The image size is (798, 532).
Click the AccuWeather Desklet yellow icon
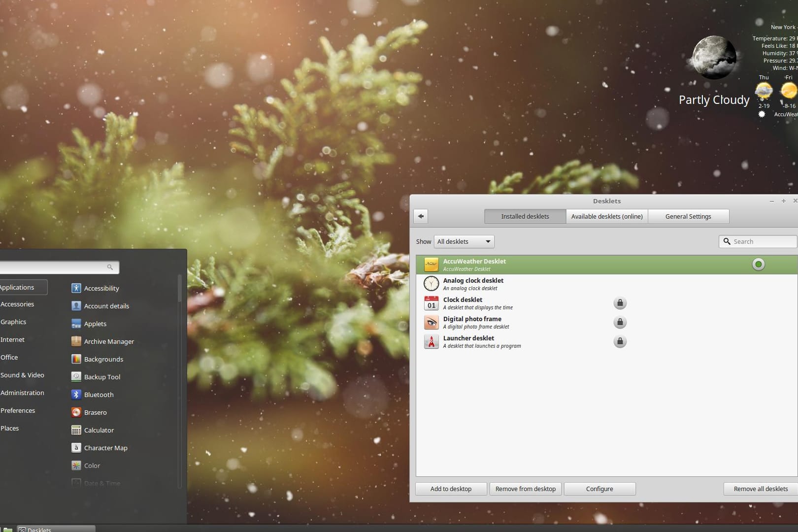[x=431, y=265]
